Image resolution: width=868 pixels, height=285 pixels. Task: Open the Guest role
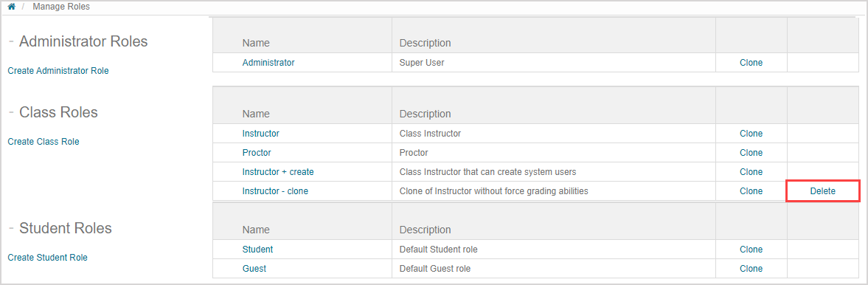pos(254,268)
